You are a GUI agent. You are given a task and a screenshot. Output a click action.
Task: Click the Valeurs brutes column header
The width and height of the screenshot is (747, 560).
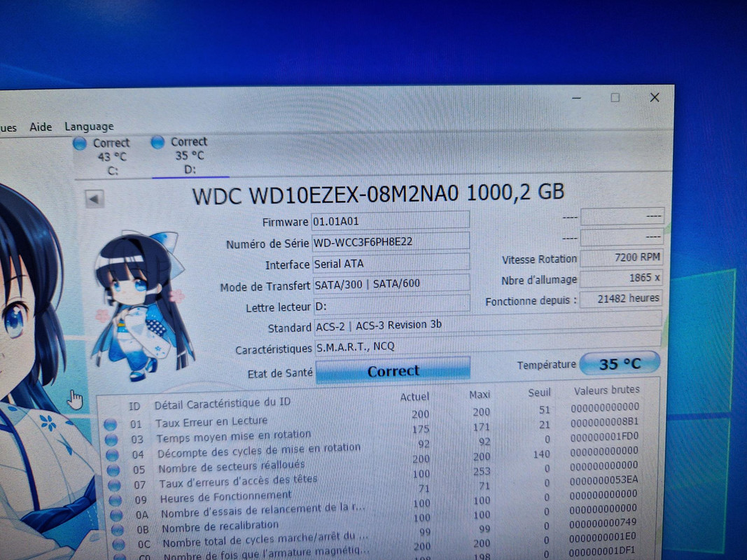[x=606, y=391]
